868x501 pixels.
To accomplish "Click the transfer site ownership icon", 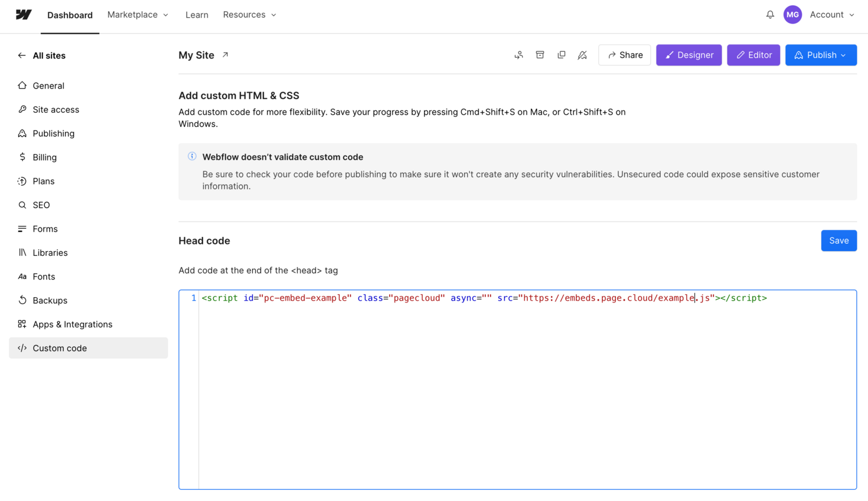I will click(518, 54).
